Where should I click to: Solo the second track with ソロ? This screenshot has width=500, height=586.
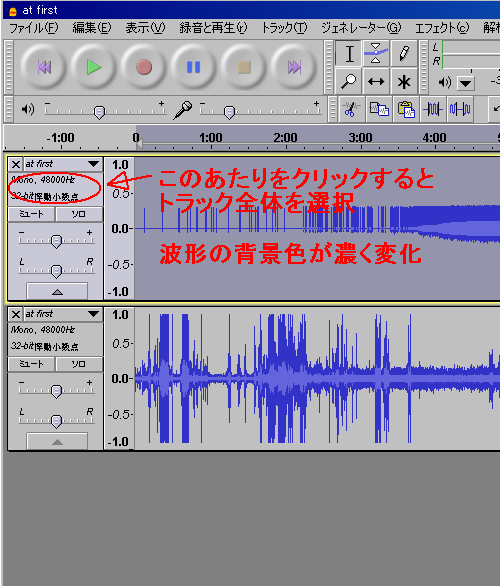point(79,364)
